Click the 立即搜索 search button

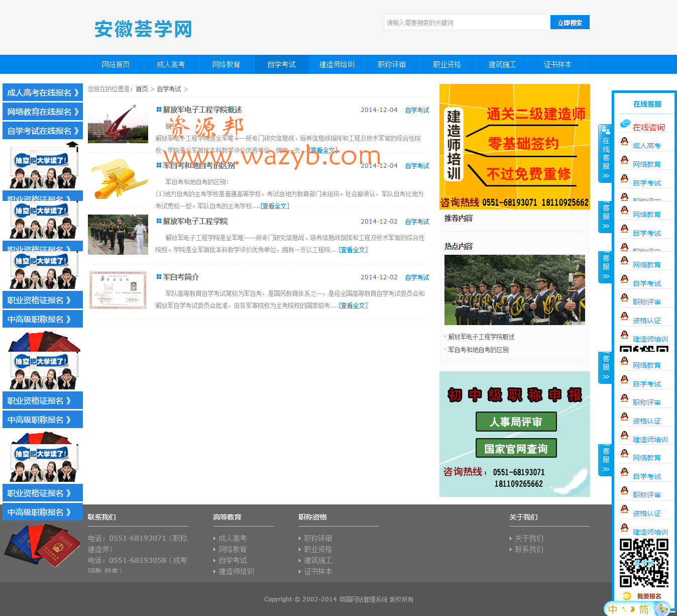click(570, 22)
